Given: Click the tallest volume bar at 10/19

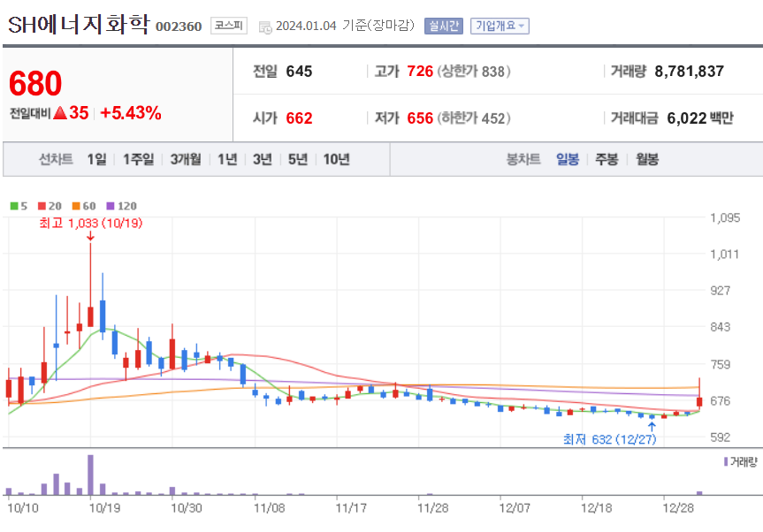Looking at the screenshot, I should coord(90,475).
